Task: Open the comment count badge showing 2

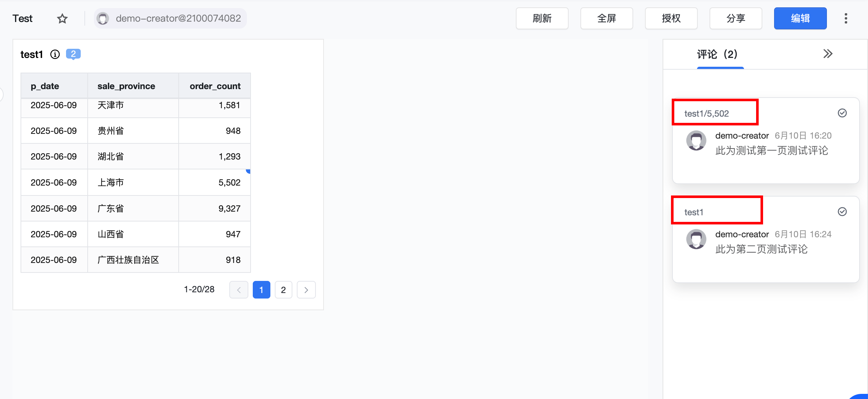Action: coord(73,54)
